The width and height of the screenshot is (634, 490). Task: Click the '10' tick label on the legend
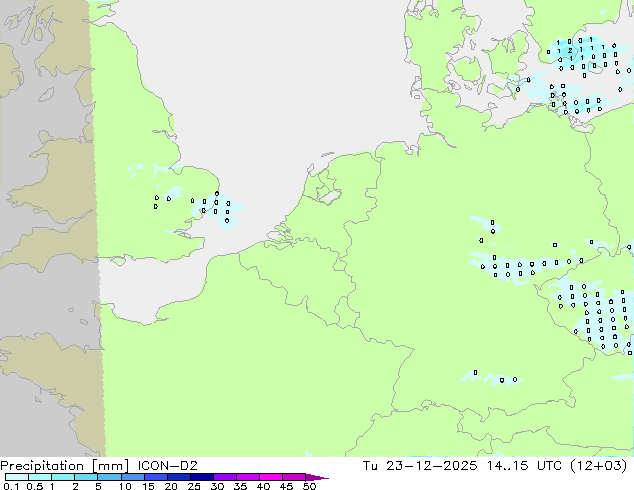[124, 487]
